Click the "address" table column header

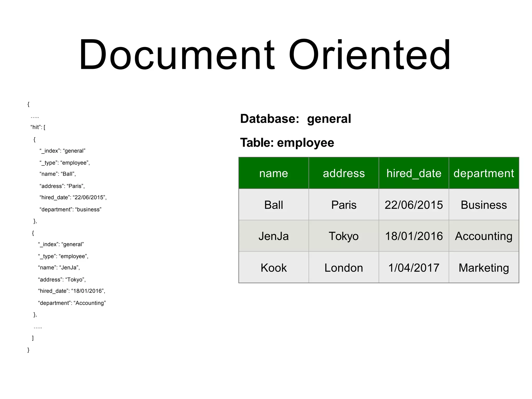pyautogui.click(x=344, y=173)
